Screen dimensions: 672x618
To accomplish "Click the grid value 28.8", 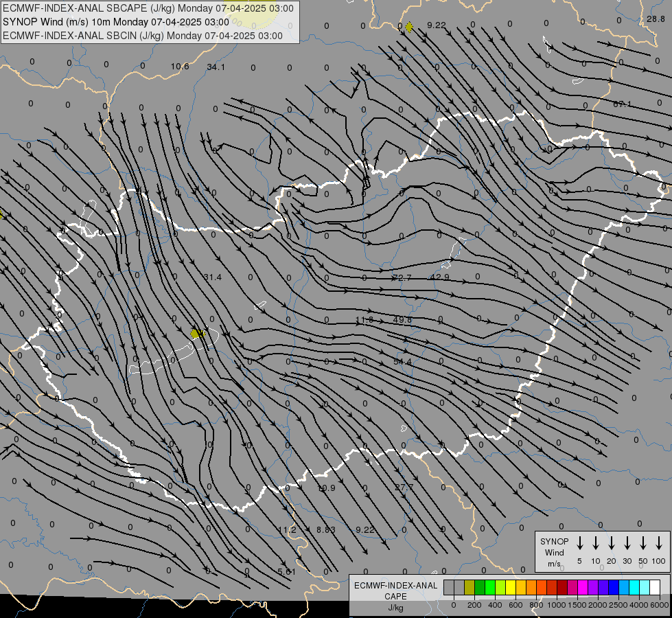I will (656, 19).
